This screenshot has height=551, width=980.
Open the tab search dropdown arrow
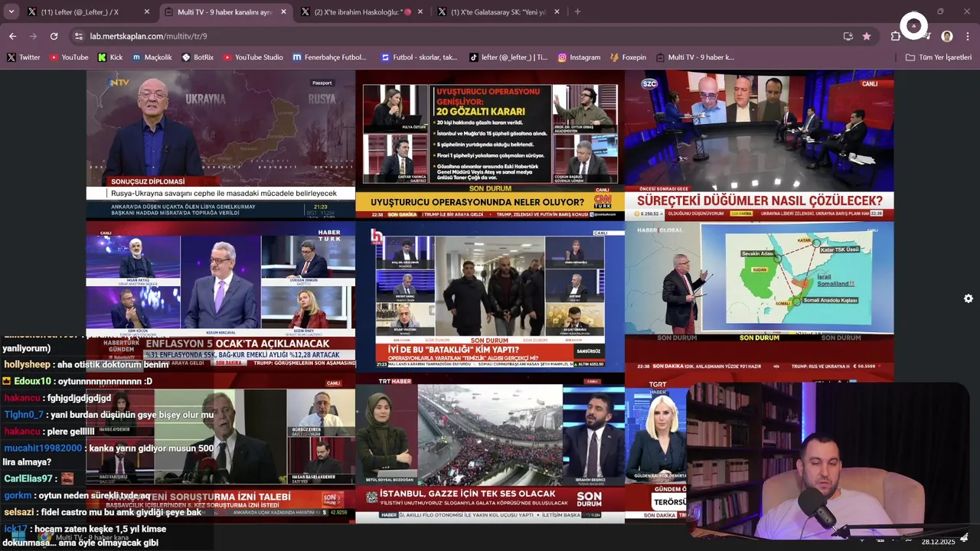pos(11,11)
